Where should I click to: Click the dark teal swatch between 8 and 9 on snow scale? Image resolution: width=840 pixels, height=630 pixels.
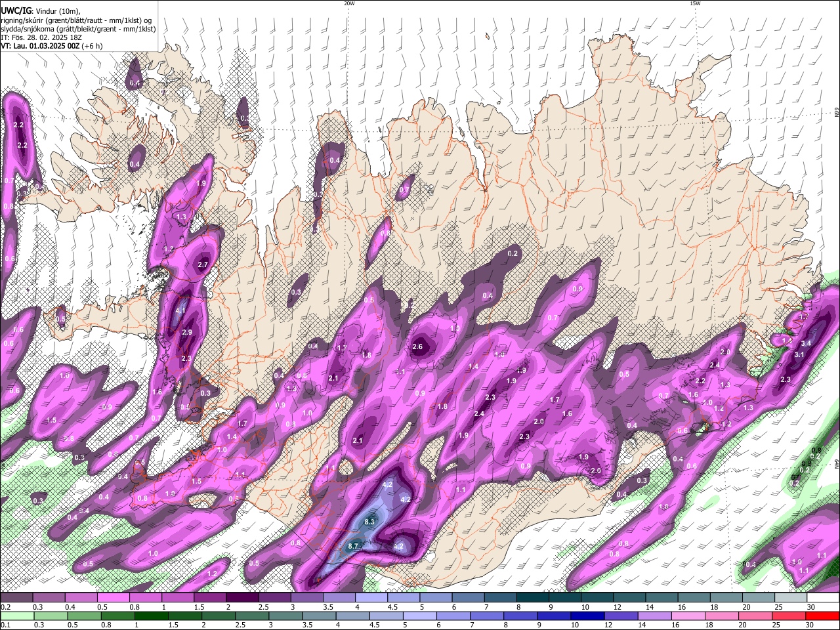[x=533, y=597]
